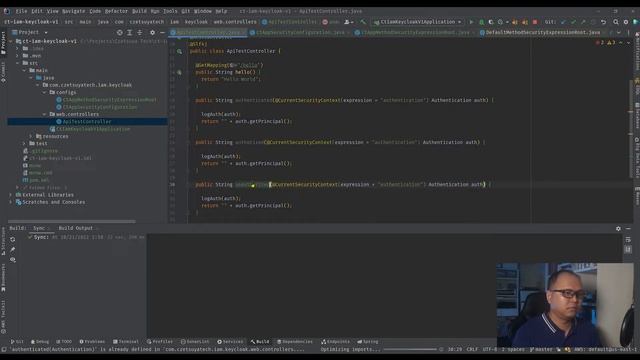
Task: Open the Build Output tab
Action: pyautogui.click(x=76, y=228)
